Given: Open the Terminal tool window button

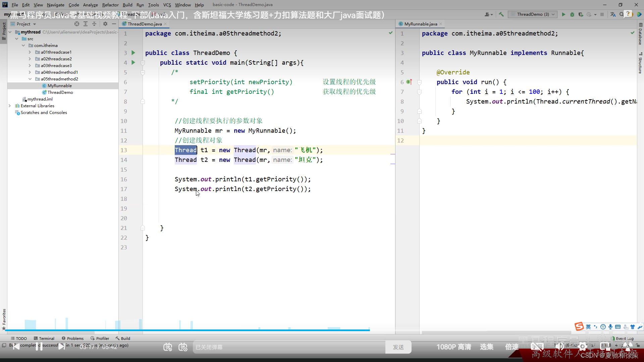Looking at the screenshot, I should point(44,338).
